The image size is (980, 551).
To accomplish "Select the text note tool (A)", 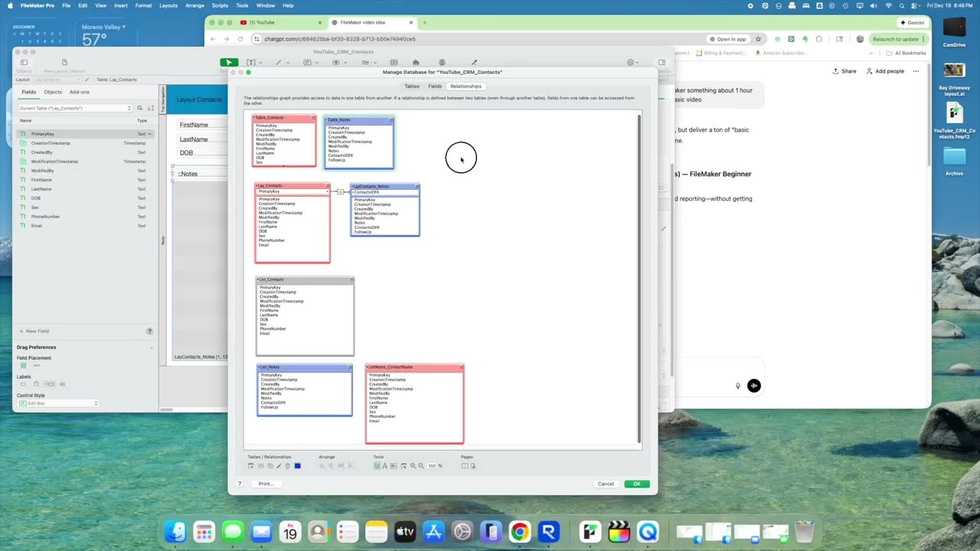I will point(385,466).
